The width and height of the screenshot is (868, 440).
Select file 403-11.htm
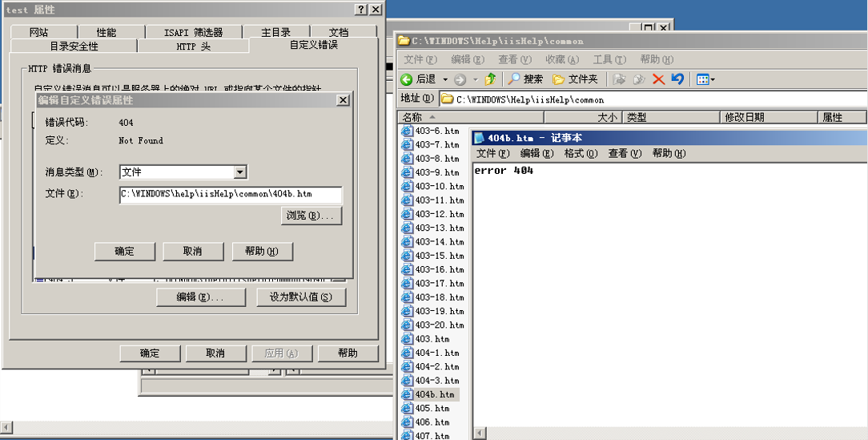click(433, 200)
